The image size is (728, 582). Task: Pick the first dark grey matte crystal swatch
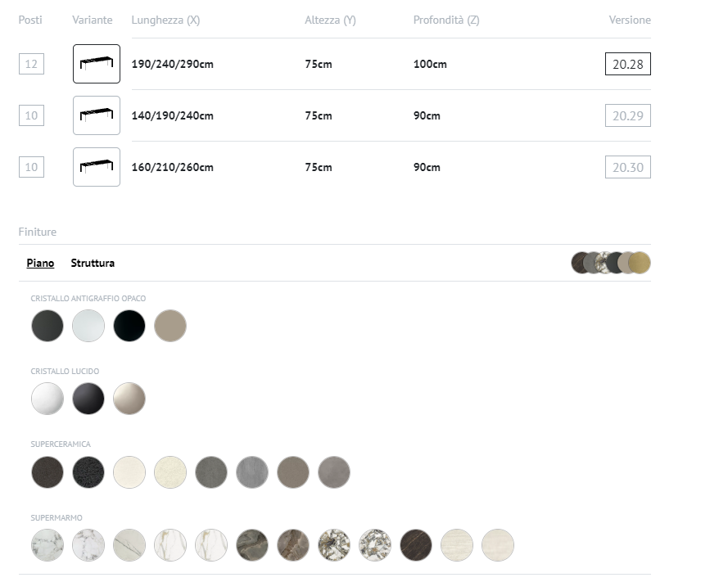tap(47, 326)
